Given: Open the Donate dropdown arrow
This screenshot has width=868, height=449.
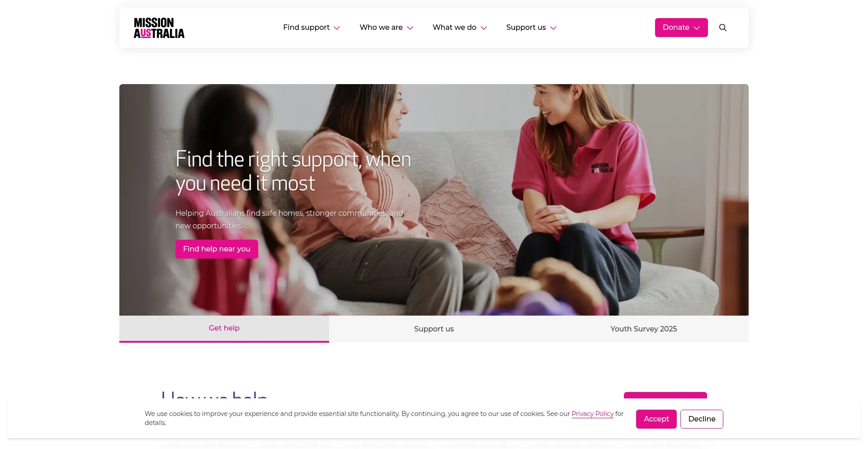Looking at the screenshot, I should click(x=697, y=28).
